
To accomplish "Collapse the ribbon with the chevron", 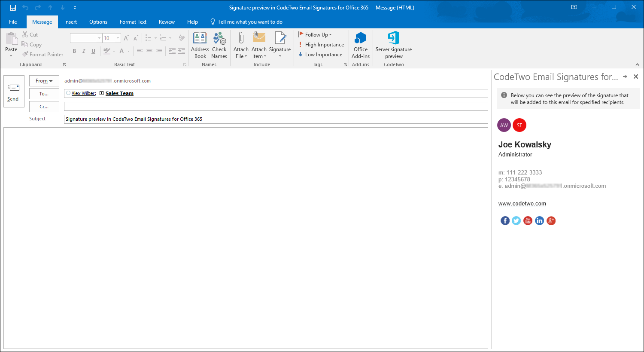I will coord(637,64).
